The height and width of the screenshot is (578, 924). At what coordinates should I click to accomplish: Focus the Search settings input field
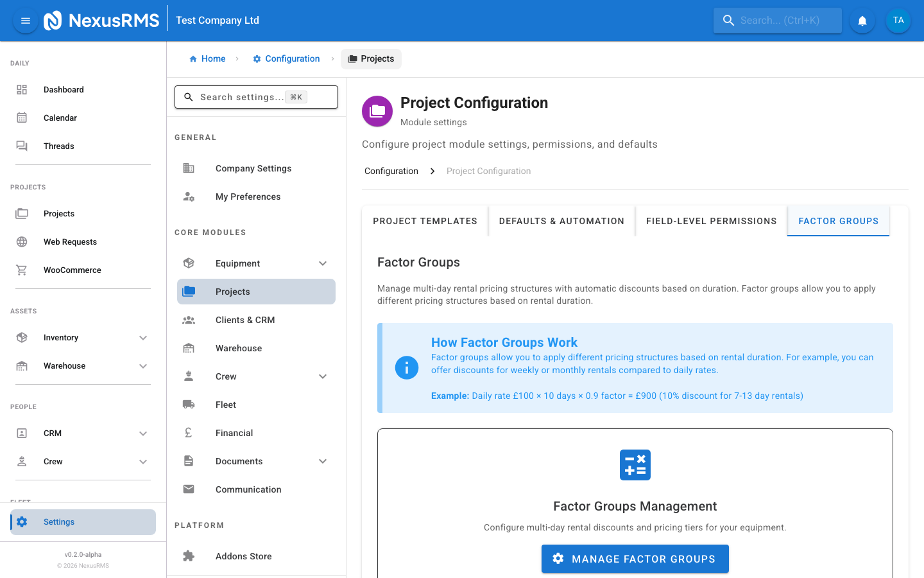tap(241, 97)
